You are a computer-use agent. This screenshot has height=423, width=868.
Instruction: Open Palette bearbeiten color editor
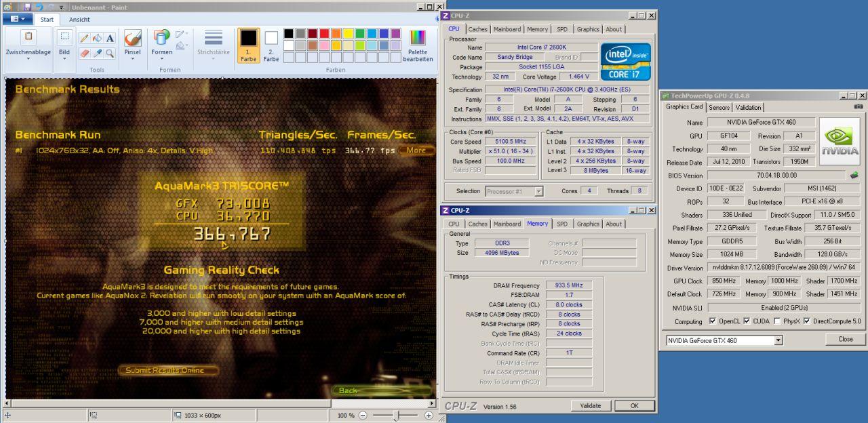click(418, 45)
